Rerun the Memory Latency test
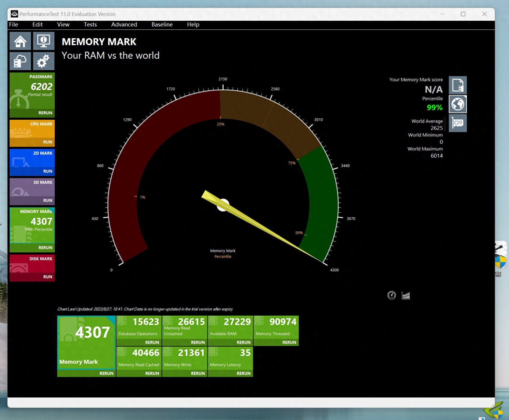Viewport: 509px width, 420px height. pos(243,373)
